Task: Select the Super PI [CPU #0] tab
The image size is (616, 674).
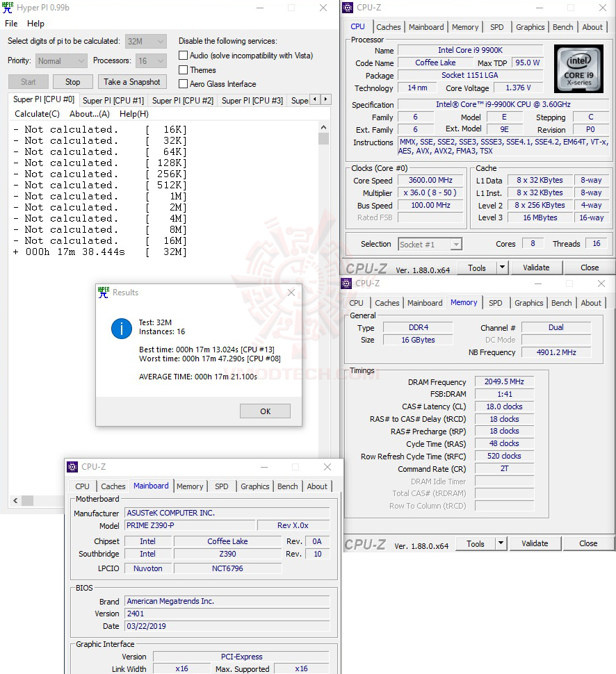Action: [x=43, y=99]
